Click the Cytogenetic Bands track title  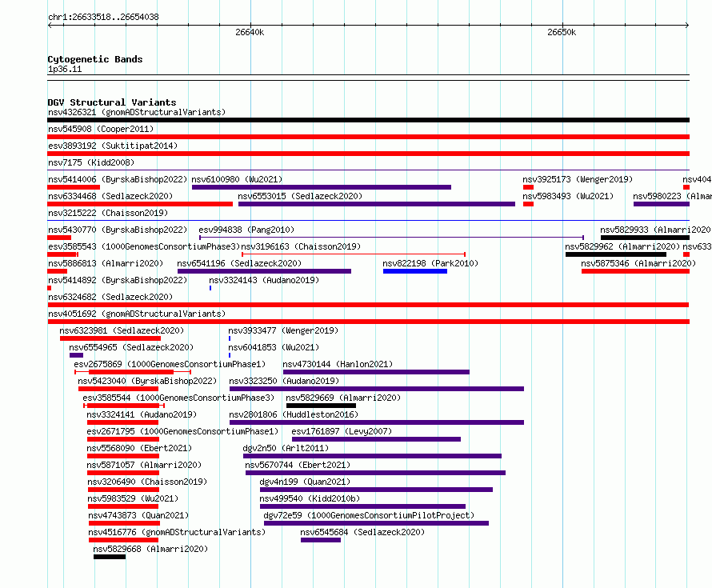pos(95,59)
